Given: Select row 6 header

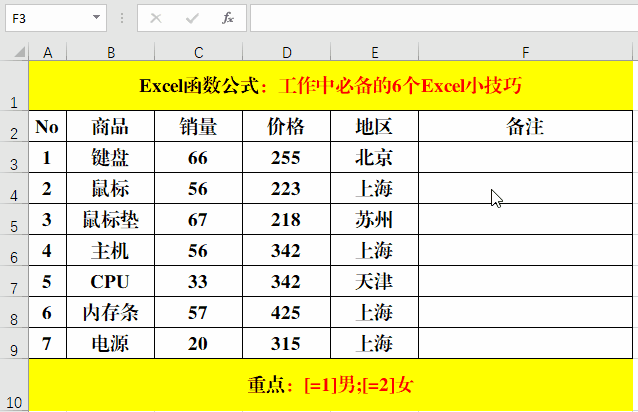Looking at the screenshot, I should coord(14,250).
